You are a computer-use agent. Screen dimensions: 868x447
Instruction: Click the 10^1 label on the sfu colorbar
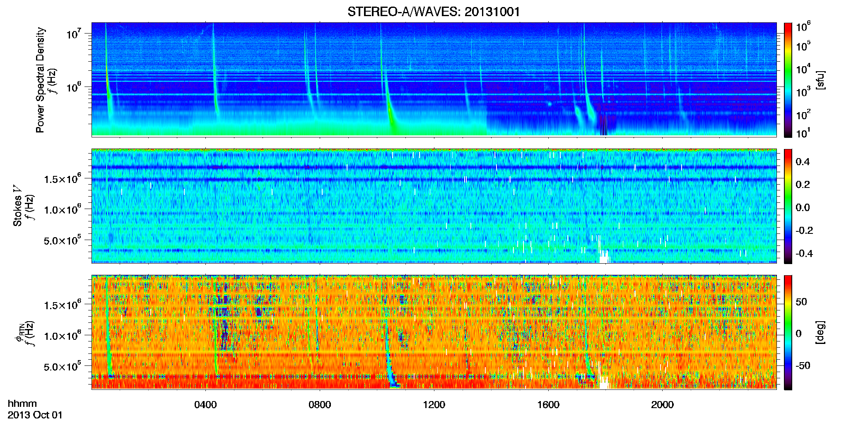pos(803,133)
